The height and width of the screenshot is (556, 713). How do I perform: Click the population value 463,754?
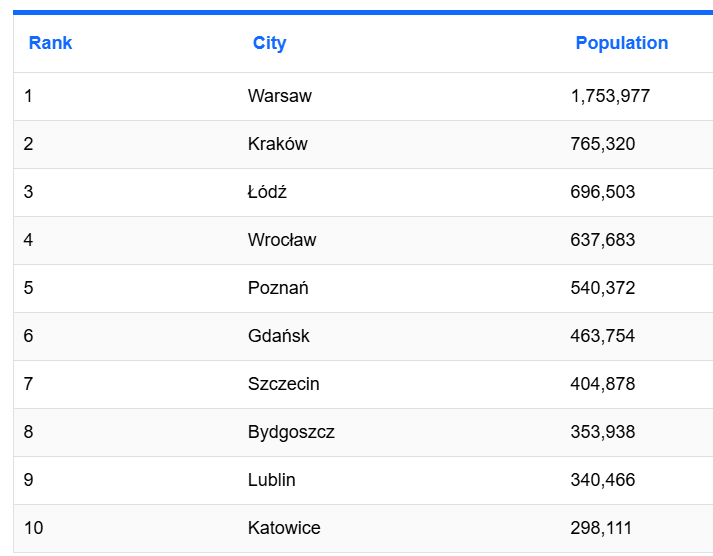tap(603, 336)
